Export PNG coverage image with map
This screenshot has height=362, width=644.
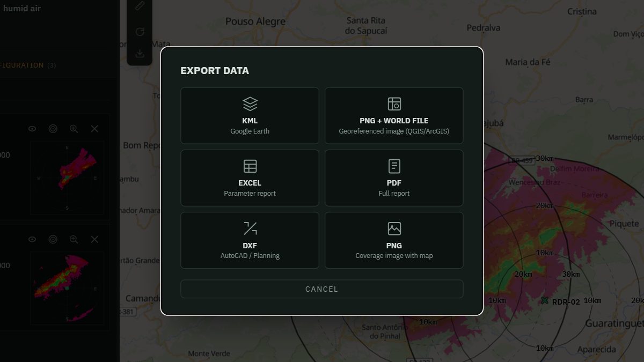(x=394, y=240)
